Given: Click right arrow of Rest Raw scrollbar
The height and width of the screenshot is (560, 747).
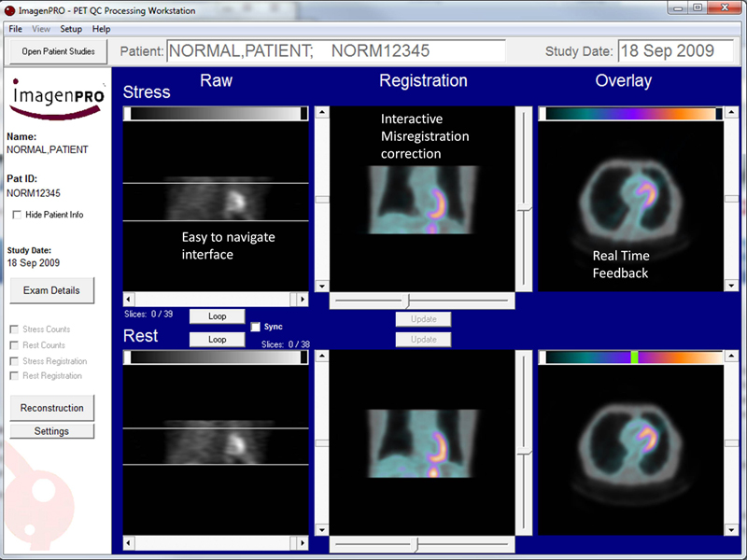Looking at the screenshot, I should click(303, 542).
